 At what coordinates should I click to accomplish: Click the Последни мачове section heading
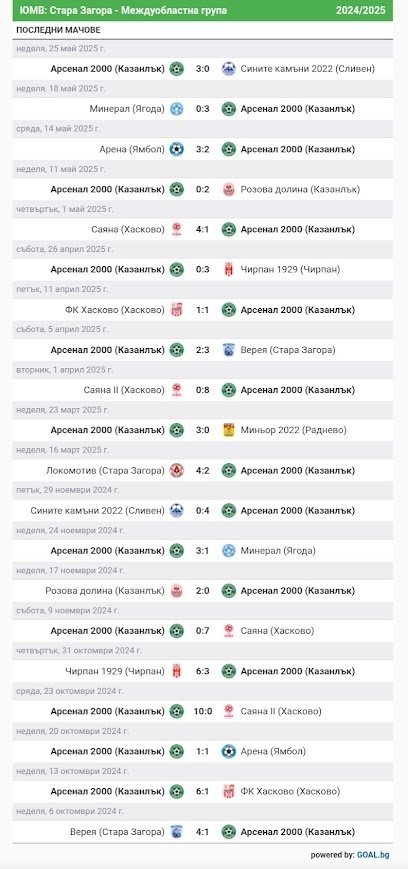click(x=58, y=30)
